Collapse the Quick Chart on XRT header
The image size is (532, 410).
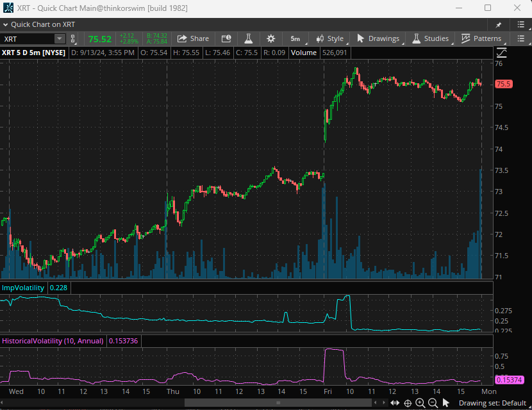pyautogui.click(x=5, y=25)
